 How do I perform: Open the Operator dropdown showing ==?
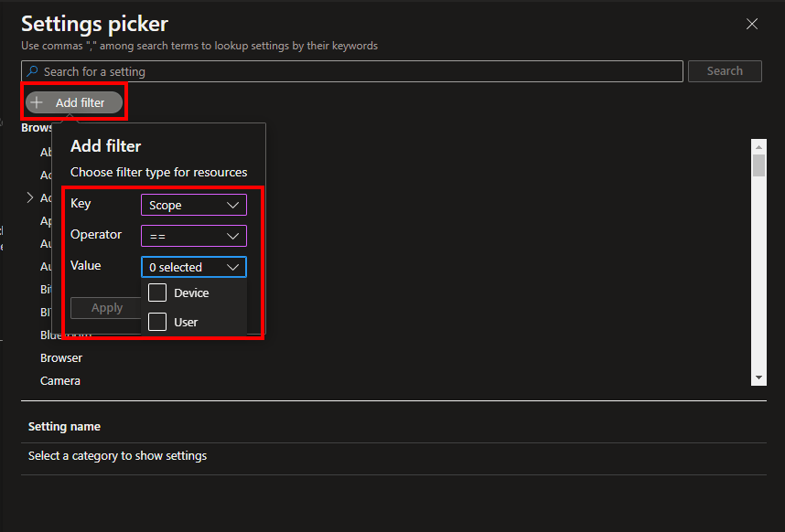pyautogui.click(x=193, y=236)
